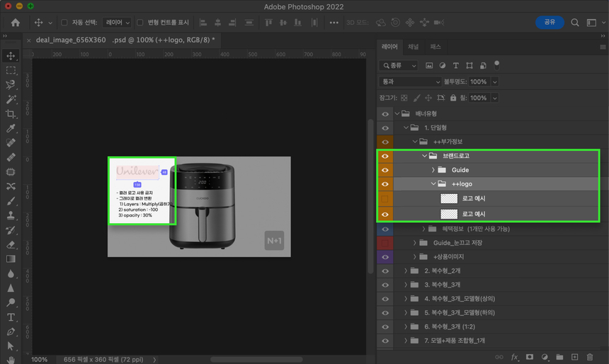Select the Crop tool

coord(11,114)
